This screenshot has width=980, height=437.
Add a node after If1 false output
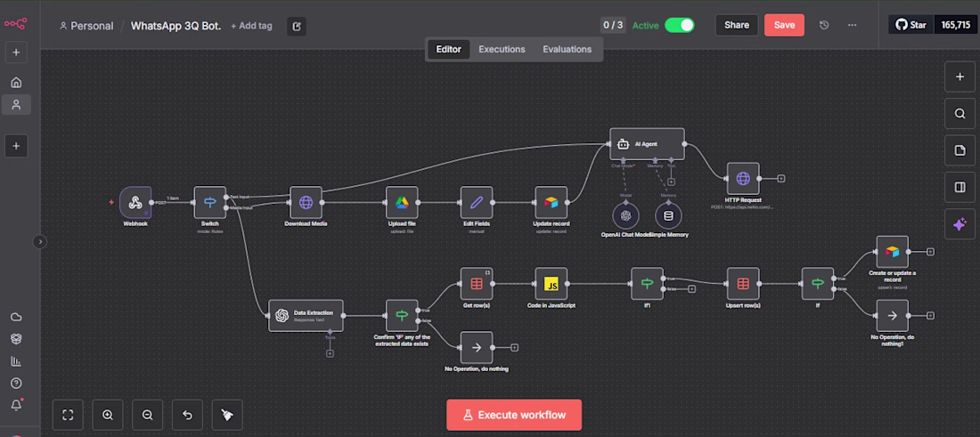coord(692,289)
